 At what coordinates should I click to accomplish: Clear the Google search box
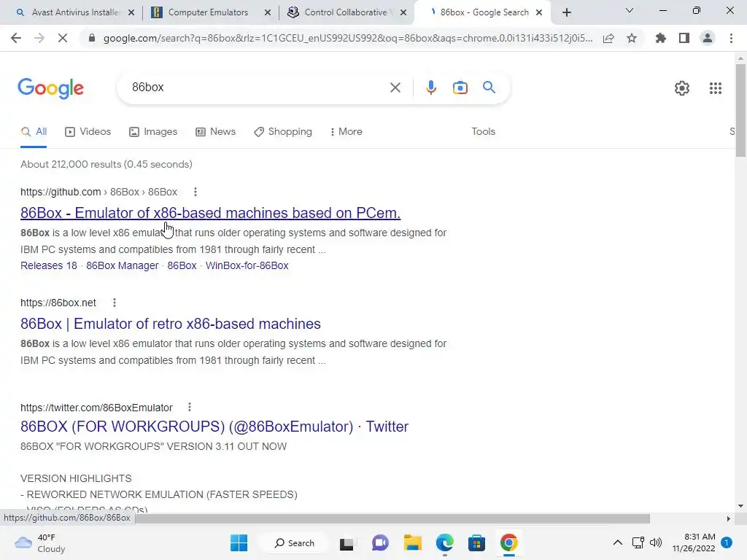point(395,87)
